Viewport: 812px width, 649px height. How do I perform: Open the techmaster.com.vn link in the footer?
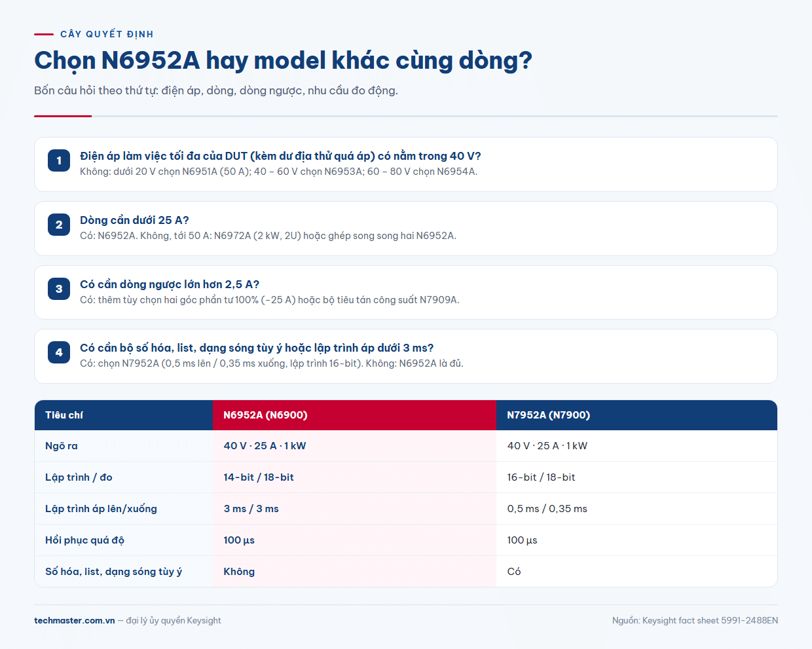pos(75,620)
